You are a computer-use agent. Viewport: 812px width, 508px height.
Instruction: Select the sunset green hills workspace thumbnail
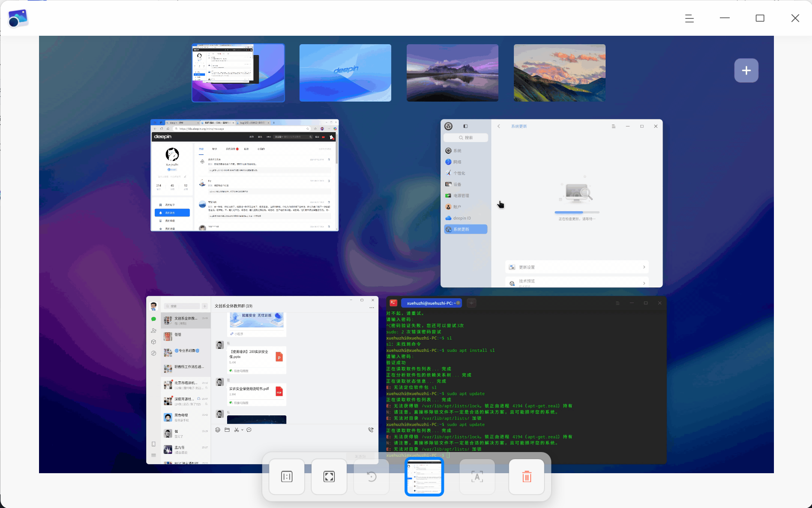pyautogui.click(x=560, y=73)
